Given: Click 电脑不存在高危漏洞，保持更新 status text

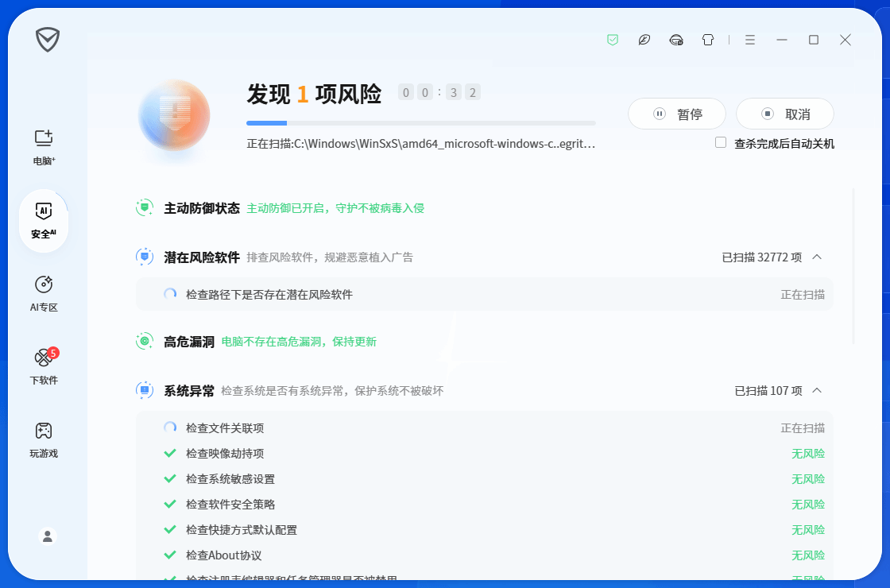Looking at the screenshot, I should click(299, 342).
